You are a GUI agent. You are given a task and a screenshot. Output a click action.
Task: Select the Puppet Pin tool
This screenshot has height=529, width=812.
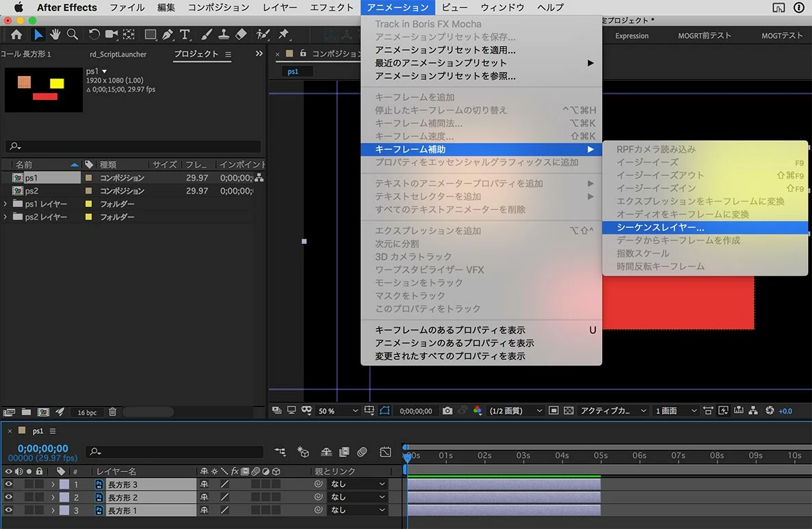click(283, 34)
